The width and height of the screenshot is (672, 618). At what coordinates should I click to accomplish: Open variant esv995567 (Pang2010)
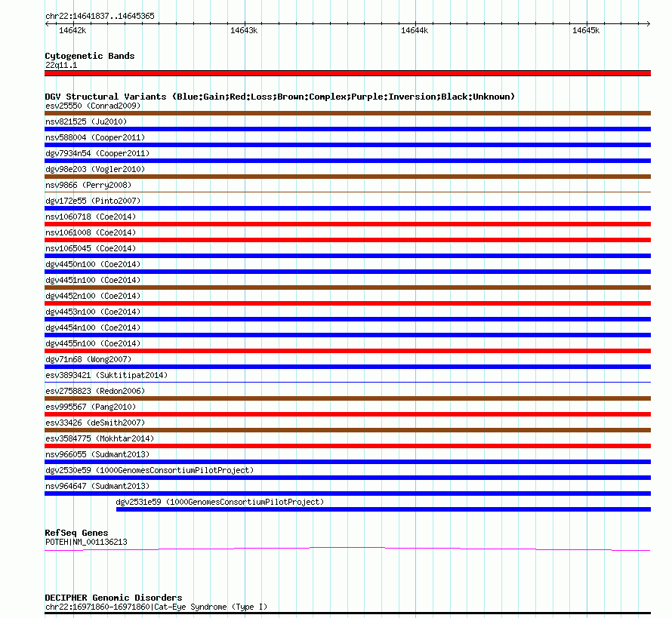coord(91,407)
